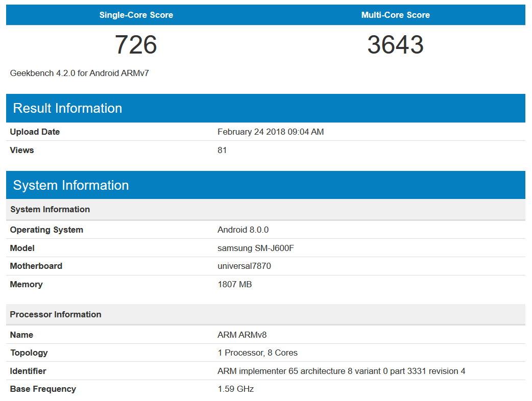Click the 1807 MB memory value
The image size is (532, 401).
[234, 284]
